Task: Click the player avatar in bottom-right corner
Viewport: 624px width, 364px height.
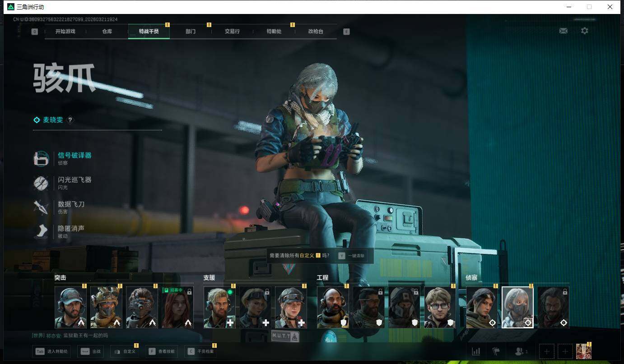Action: 583,351
